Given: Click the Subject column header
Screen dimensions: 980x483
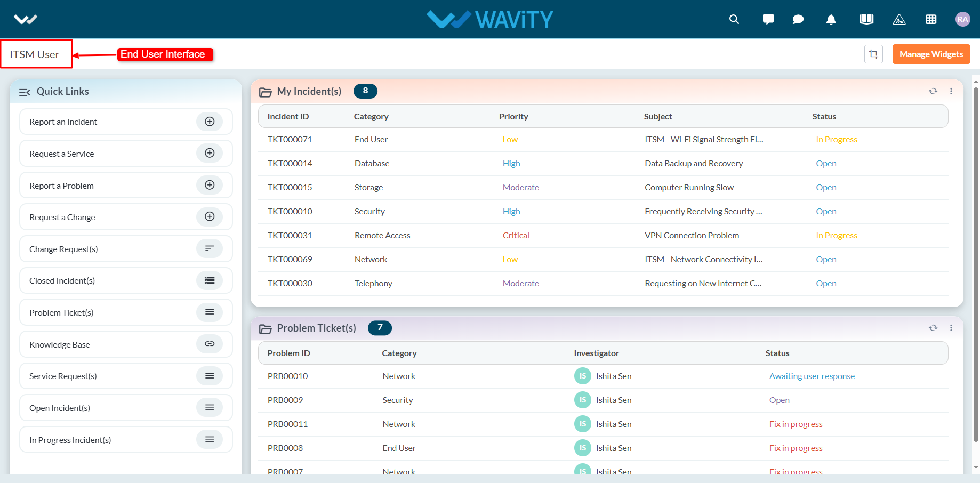Looking at the screenshot, I should pyautogui.click(x=657, y=116).
